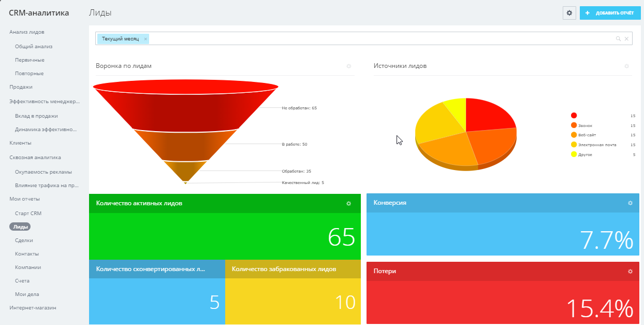The height and width of the screenshot is (325, 644).
Task: Click the orange middle funnel segment
Action: tap(185, 145)
